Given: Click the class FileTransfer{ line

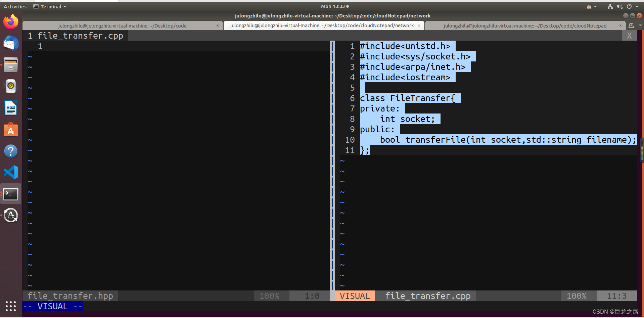Looking at the screenshot, I should (408, 98).
